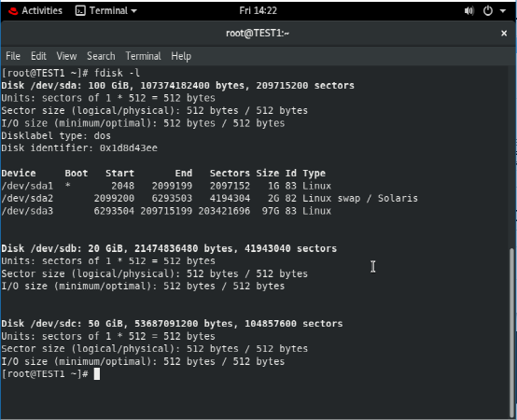Open the clock showing Fri 14:22

click(258, 11)
